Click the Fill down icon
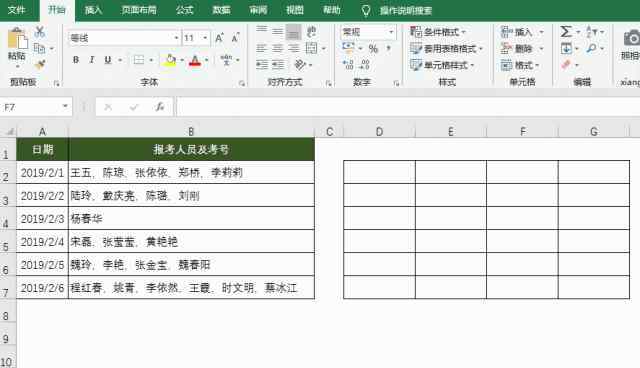Image resolution: width=640 pixels, height=368 pixels. click(566, 49)
